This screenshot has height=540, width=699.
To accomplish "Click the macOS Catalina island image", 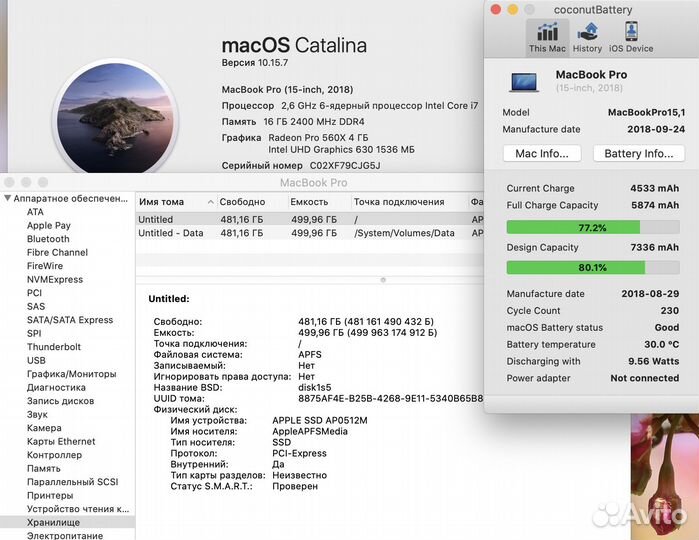I will 115,117.
